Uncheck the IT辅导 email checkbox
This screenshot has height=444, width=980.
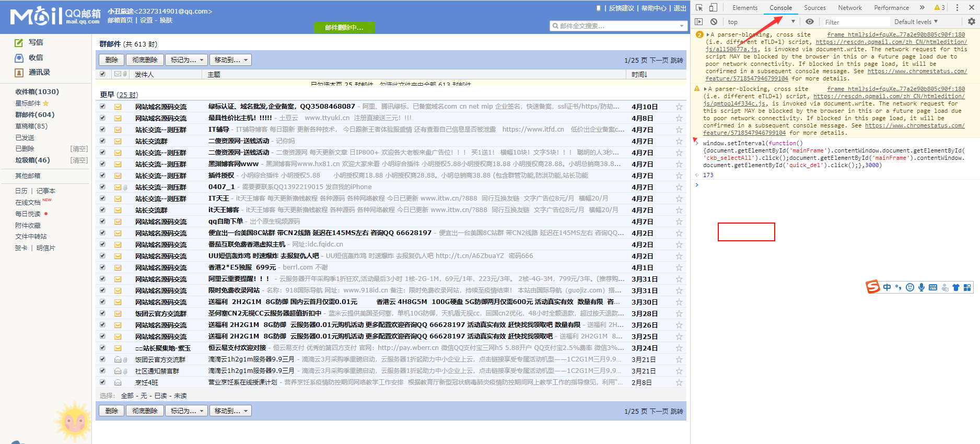[x=102, y=129]
